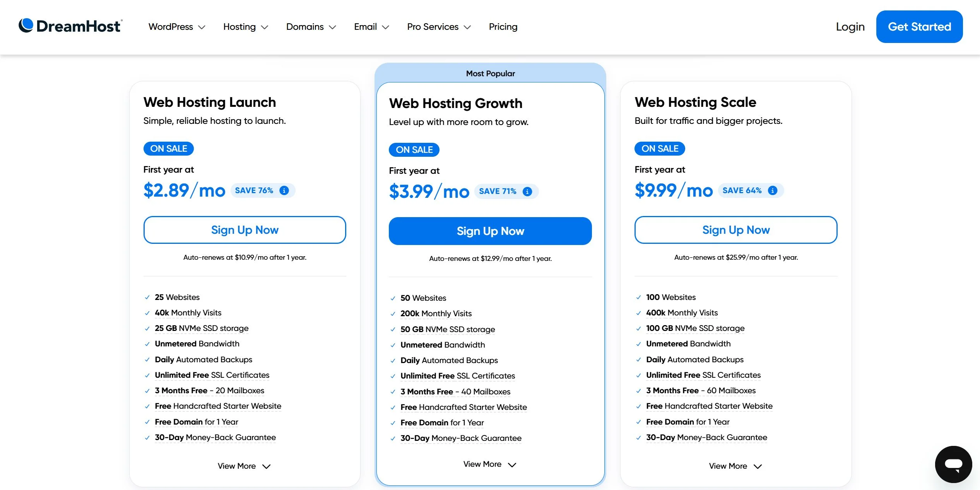
Task: Open the WordPress dropdown menu
Action: pos(176,27)
